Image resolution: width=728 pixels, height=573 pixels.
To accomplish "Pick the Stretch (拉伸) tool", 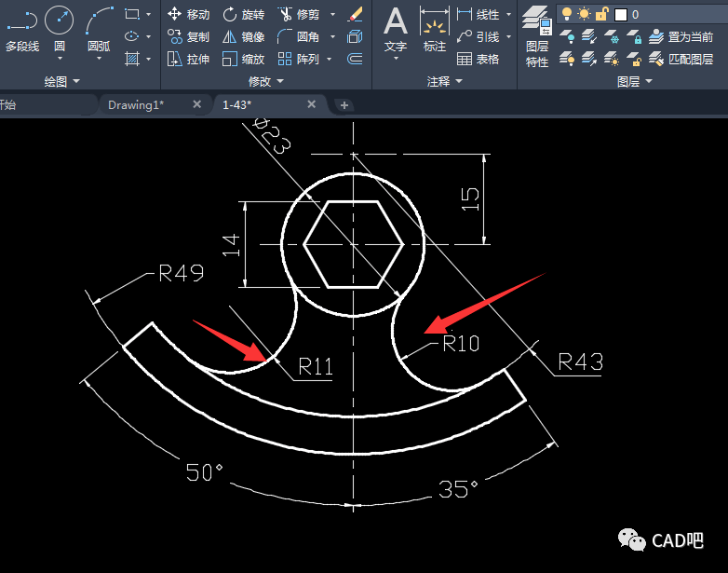I will coord(188,59).
